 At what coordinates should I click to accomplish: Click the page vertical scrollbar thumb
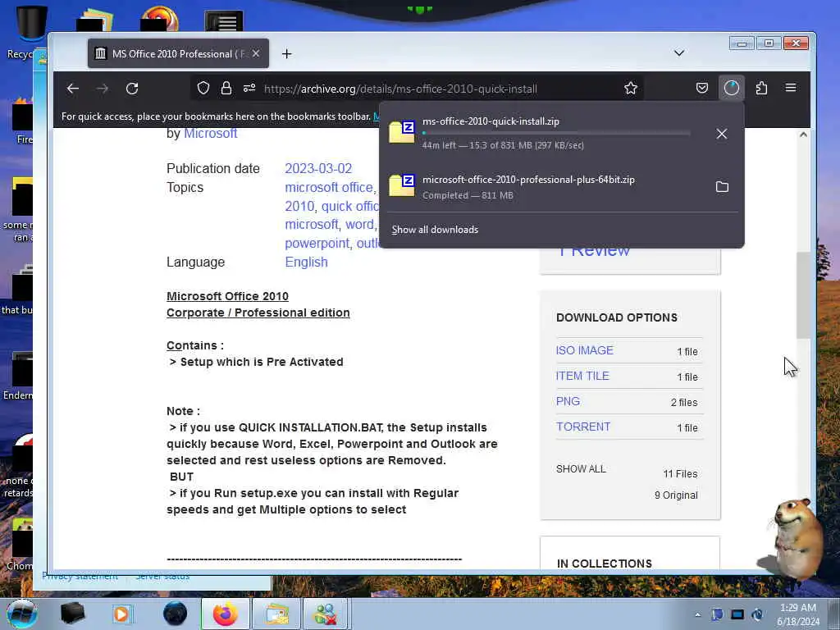coord(803,295)
